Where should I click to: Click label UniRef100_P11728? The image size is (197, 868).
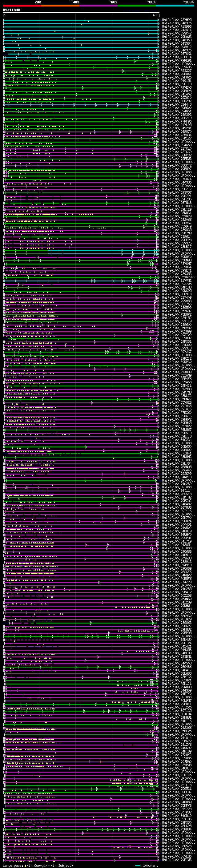pyautogui.click(x=177, y=809)
